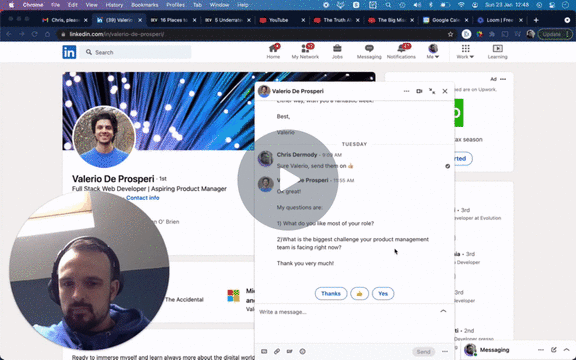This screenshot has width=576, height=360.
Task: Open the Jobs nav icon
Action: pos(337,52)
